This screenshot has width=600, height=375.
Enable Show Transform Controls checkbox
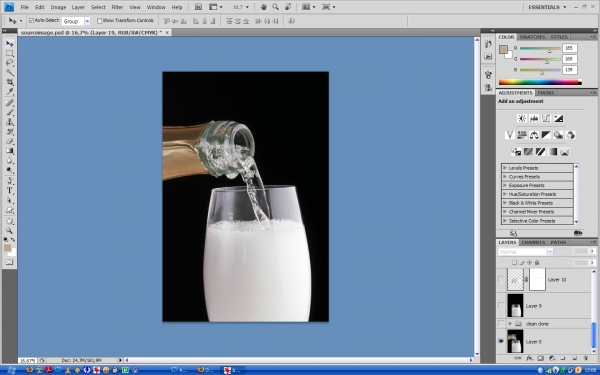click(99, 21)
